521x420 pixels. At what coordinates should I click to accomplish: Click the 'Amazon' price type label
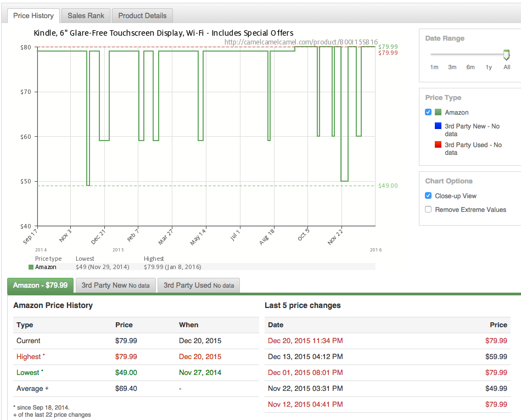(x=457, y=113)
